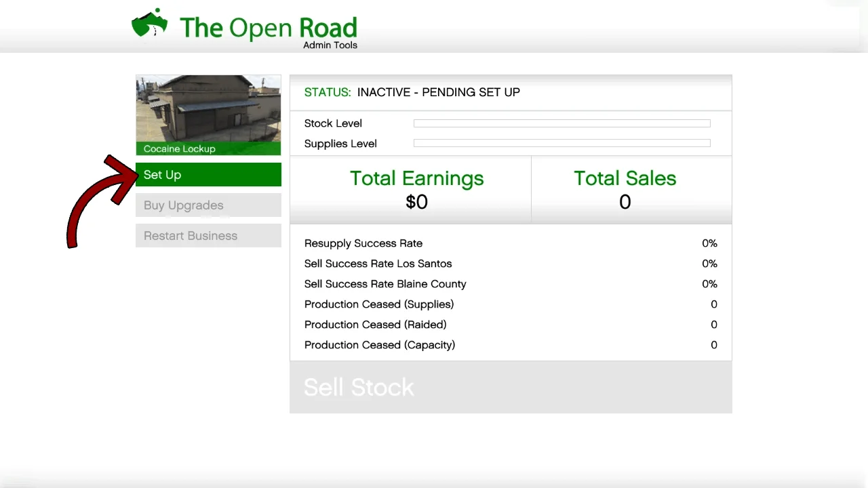The image size is (868, 488).
Task: Click the Resupply Success Rate row label
Action: pyautogui.click(x=363, y=243)
